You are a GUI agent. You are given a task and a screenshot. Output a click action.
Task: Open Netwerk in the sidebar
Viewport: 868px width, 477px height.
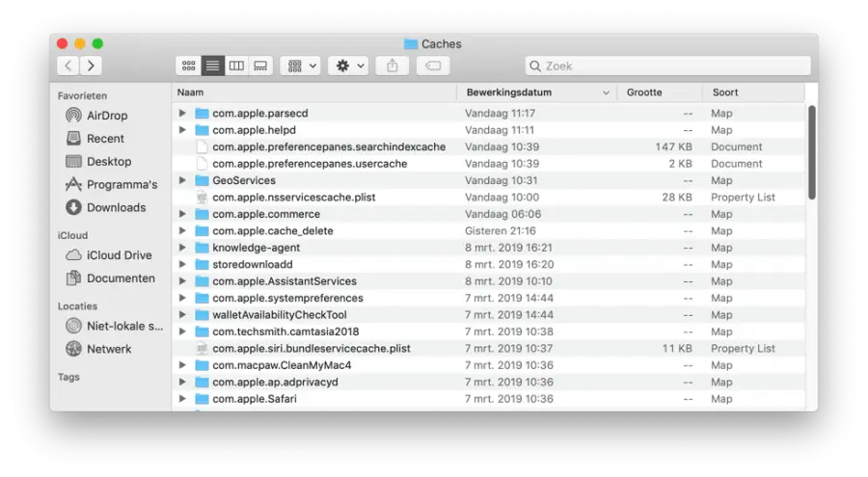pos(98,349)
